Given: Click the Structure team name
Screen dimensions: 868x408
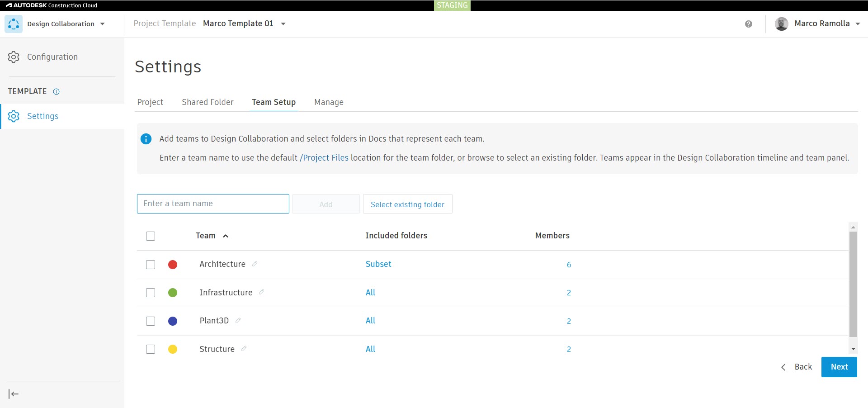Looking at the screenshot, I should pyautogui.click(x=217, y=349).
